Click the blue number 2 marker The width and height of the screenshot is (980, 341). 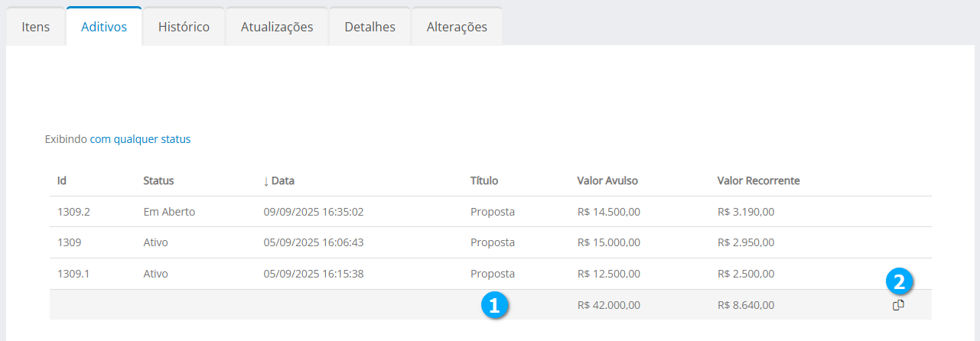click(899, 282)
